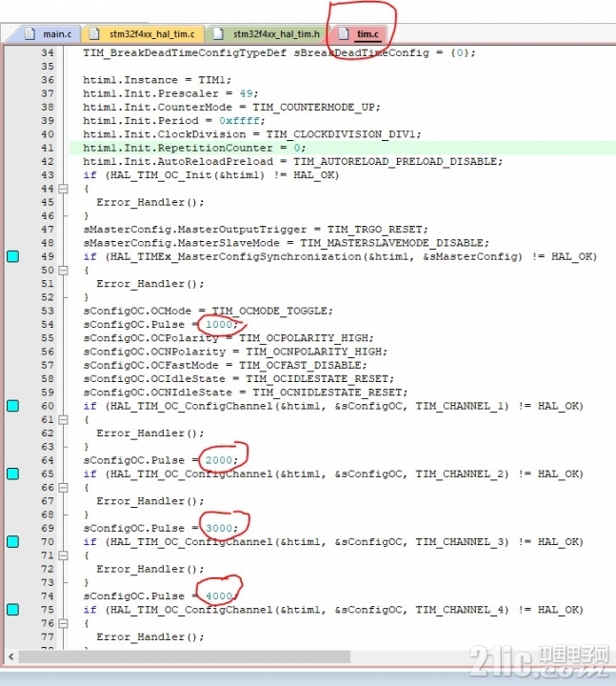
Task: Click TIM_OCNPOLARITY_HIGH on line 56
Action: click(x=313, y=352)
